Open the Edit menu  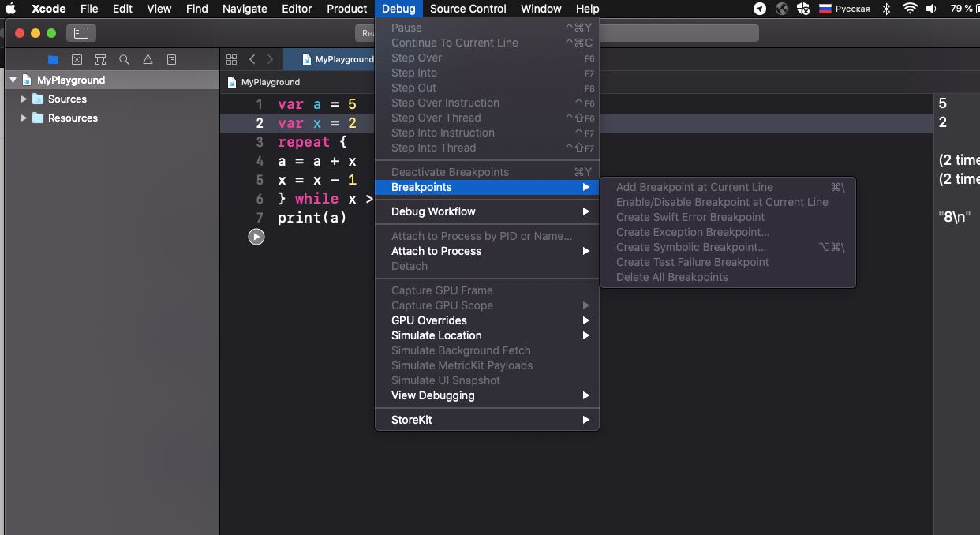[122, 9]
